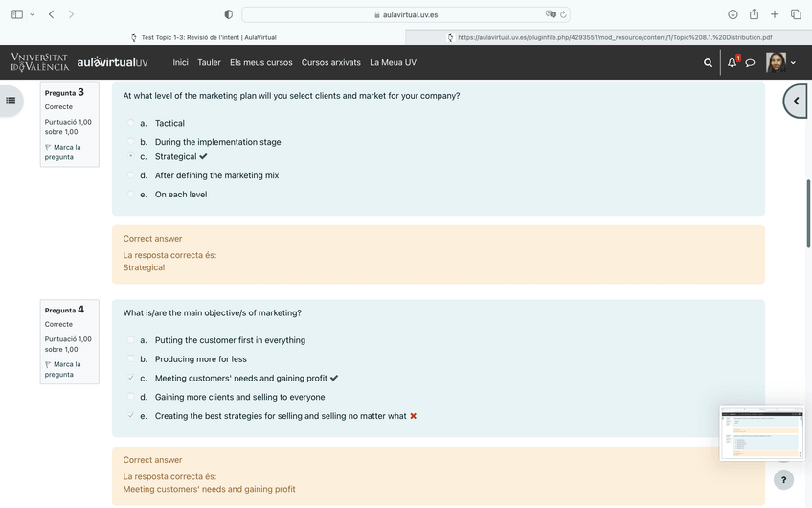Image resolution: width=812 pixels, height=508 pixels.
Task: Switch to the Topic 1 Distribution PDF tab
Action: [x=609, y=37]
